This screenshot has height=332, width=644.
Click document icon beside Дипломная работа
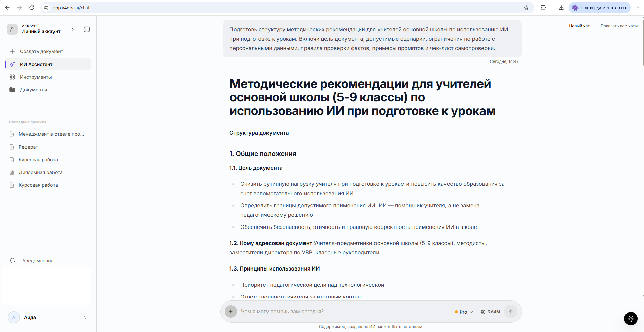coord(12,172)
